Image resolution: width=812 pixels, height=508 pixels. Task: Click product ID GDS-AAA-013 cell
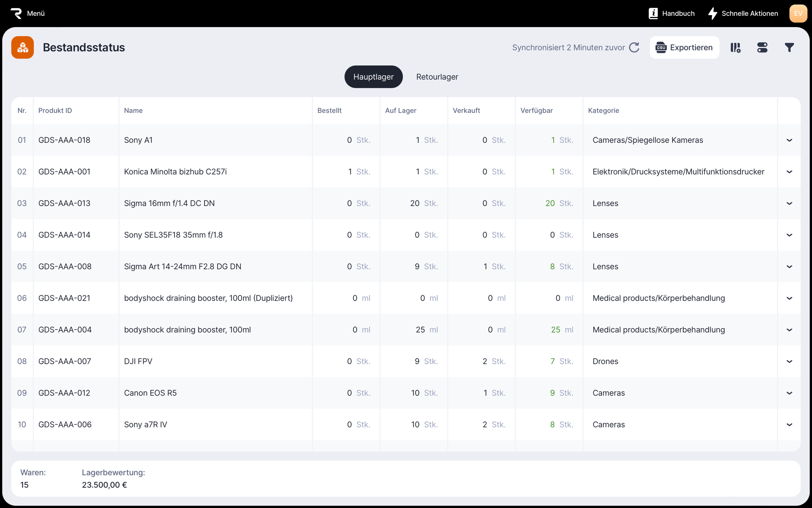64,203
